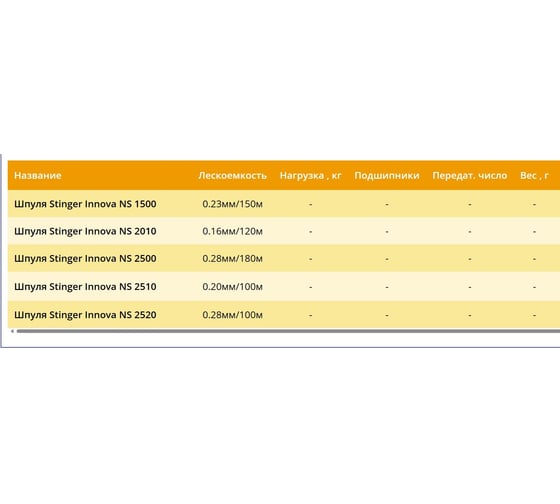Select Шпуля Stinger Innova NS 2500 row
The image size is (560, 504).
(284, 258)
